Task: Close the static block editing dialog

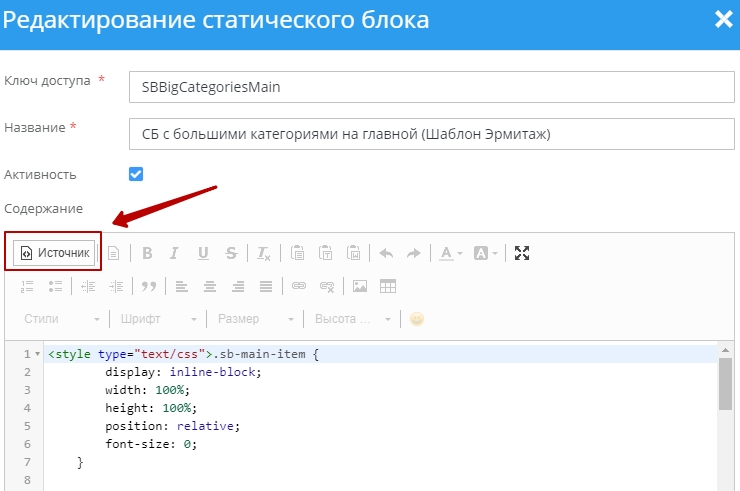Action: click(x=721, y=19)
